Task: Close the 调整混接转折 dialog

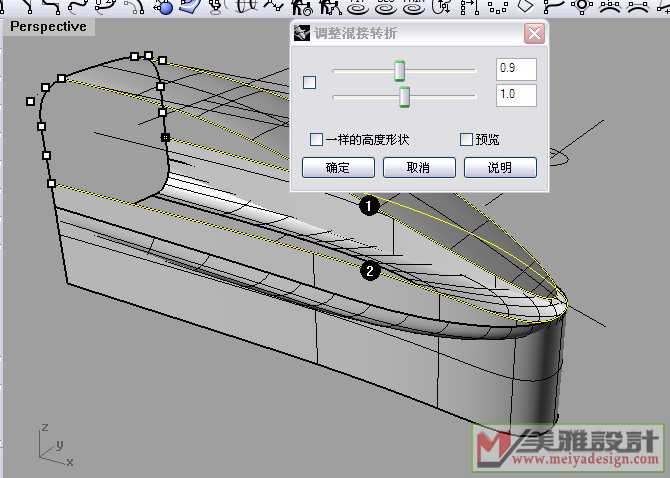Action: pos(534,33)
